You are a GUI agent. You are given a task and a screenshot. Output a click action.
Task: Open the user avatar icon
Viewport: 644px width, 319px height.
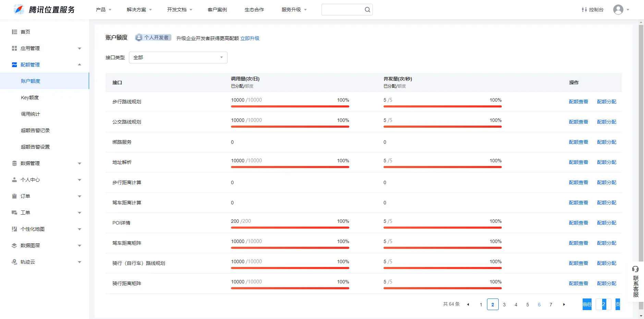(618, 10)
